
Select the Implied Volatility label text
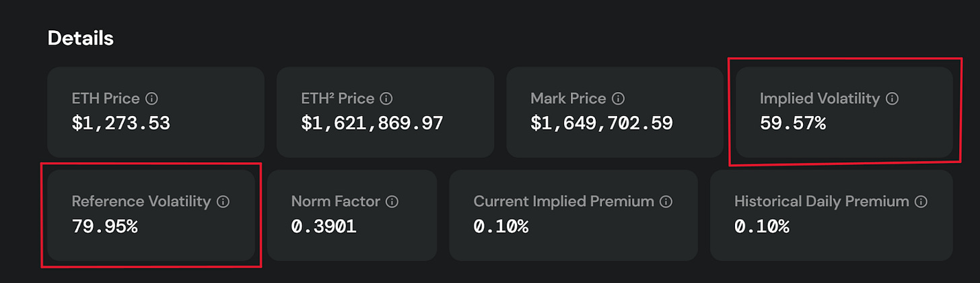820,99
